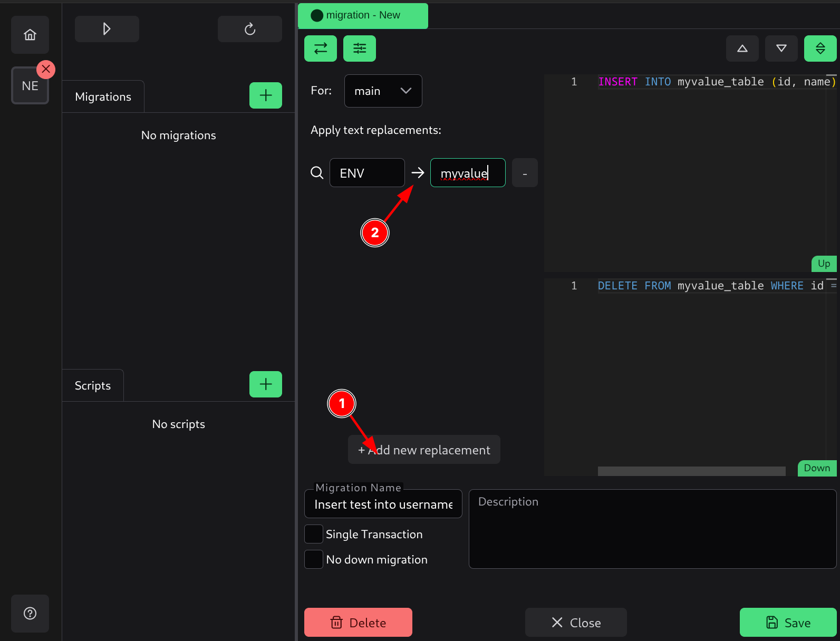Save the migration
This screenshot has width=840, height=641.
tap(788, 623)
